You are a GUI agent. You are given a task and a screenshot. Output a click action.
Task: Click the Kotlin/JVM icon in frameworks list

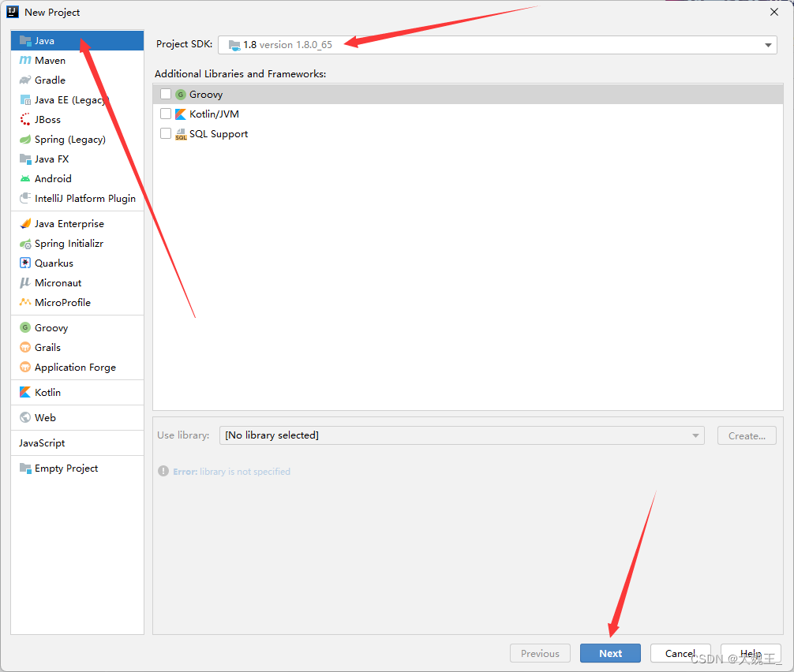[x=181, y=114]
